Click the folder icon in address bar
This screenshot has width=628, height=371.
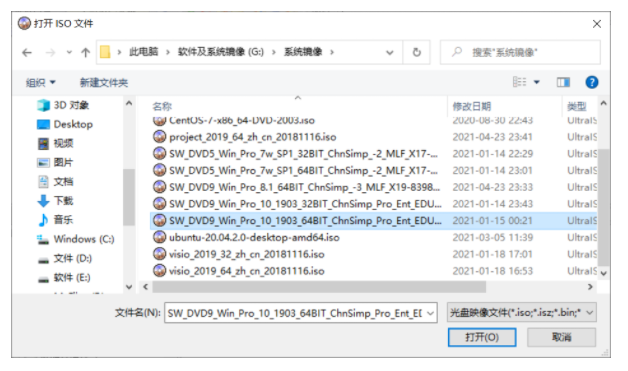point(105,52)
